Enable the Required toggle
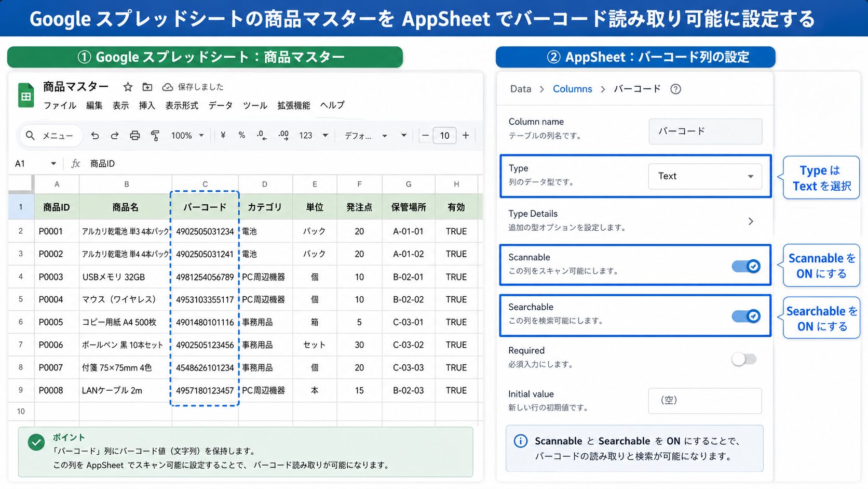The width and height of the screenshot is (868, 489). (744, 359)
